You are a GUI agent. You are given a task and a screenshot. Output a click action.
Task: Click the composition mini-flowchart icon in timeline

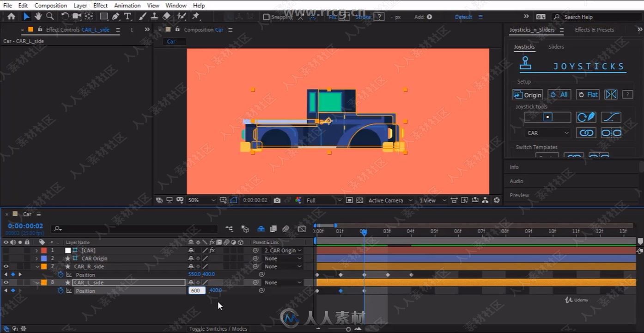pyautogui.click(x=229, y=229)
